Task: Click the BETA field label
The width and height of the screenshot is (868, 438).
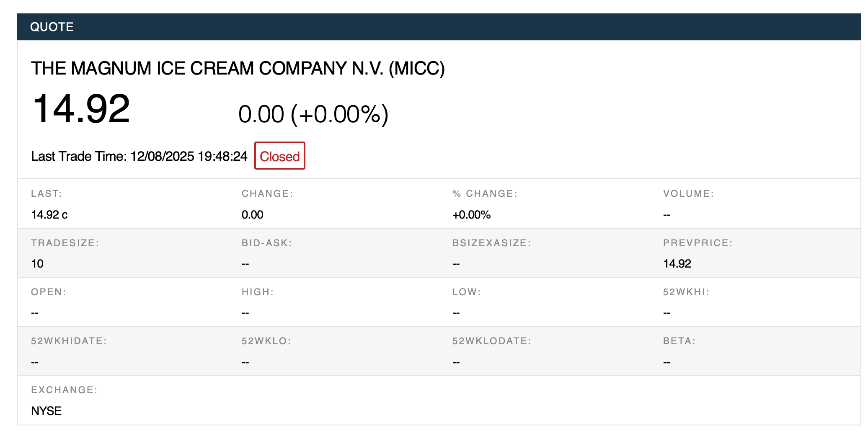Action: click(679, 341)
